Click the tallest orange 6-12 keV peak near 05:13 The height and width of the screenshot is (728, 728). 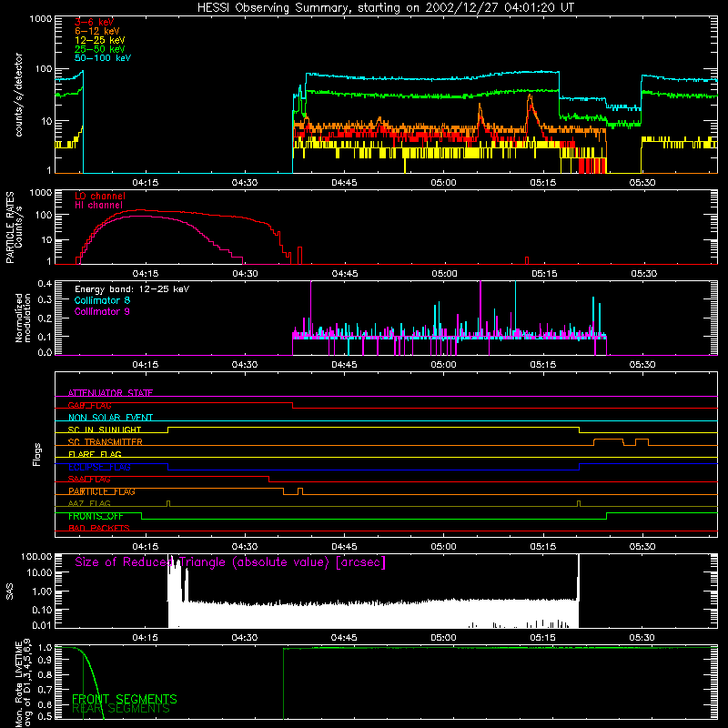tap(530, 96)
